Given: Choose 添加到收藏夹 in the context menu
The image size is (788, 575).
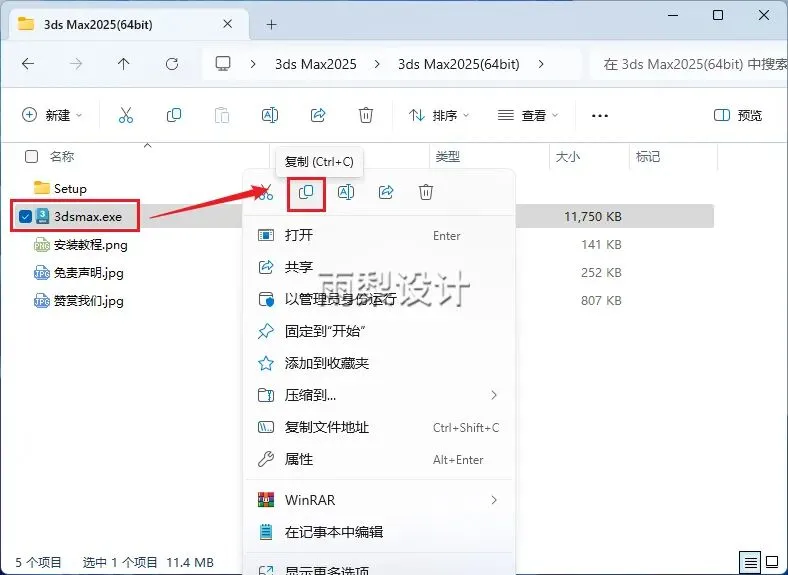Looking at the screenshot, I should point(379,363).
